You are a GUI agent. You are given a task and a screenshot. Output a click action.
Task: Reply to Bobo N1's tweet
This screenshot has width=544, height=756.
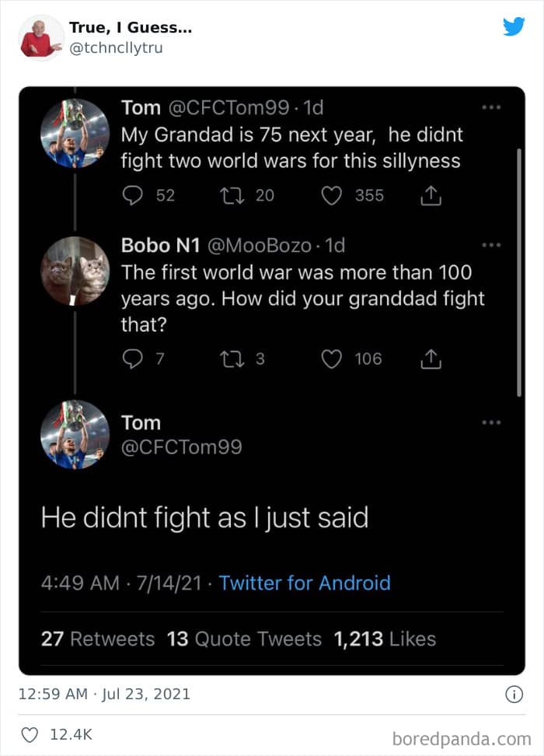click(x=134, y=359)
